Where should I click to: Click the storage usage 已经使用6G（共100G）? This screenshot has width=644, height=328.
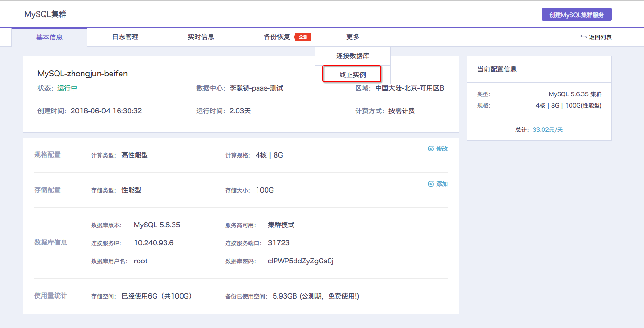pos(156,296)
